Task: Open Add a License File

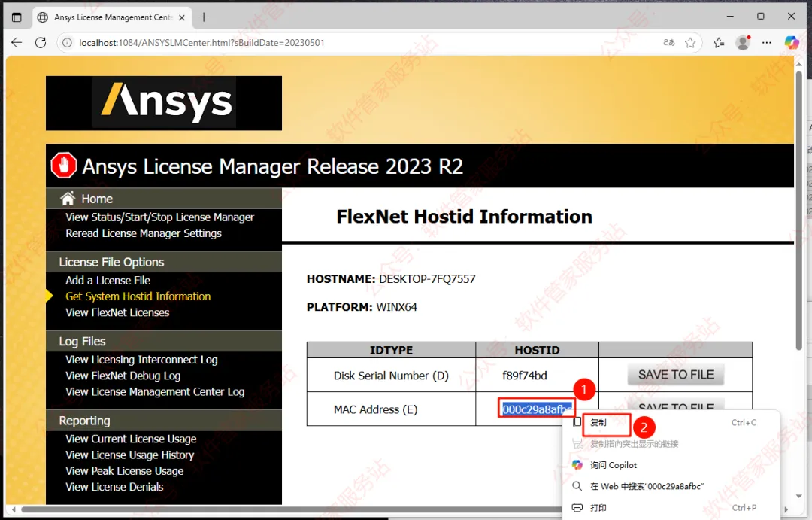Action: click(108, 281)
